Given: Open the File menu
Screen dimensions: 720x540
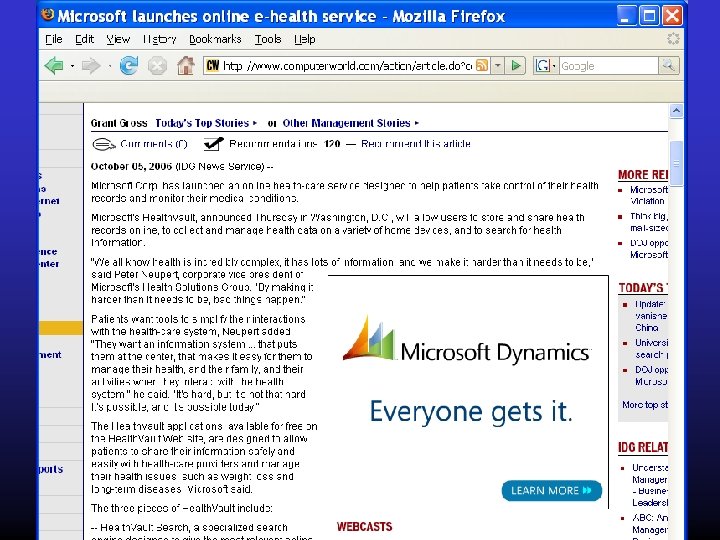Looking at the screenshot, I should click(x=54, y=39).
